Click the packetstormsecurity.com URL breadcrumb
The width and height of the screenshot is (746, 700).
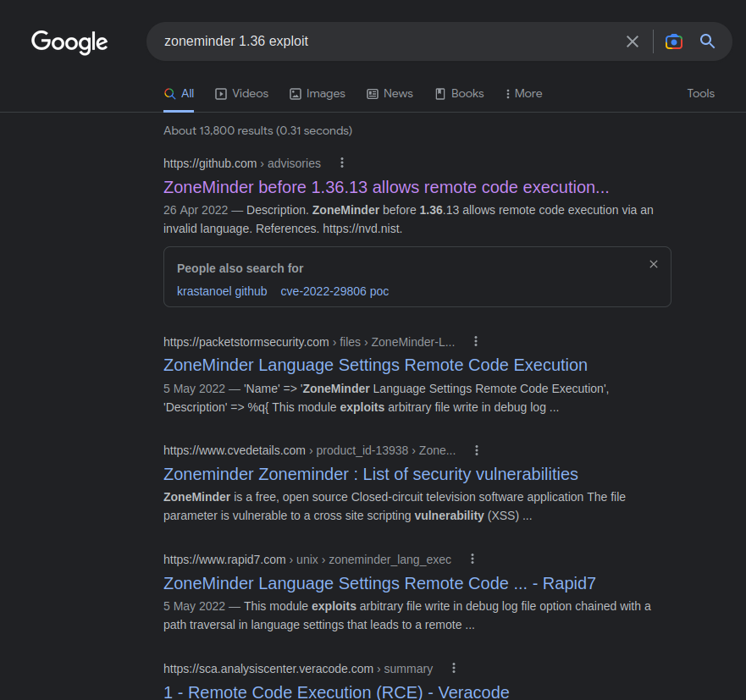click(x=309, y=342)
